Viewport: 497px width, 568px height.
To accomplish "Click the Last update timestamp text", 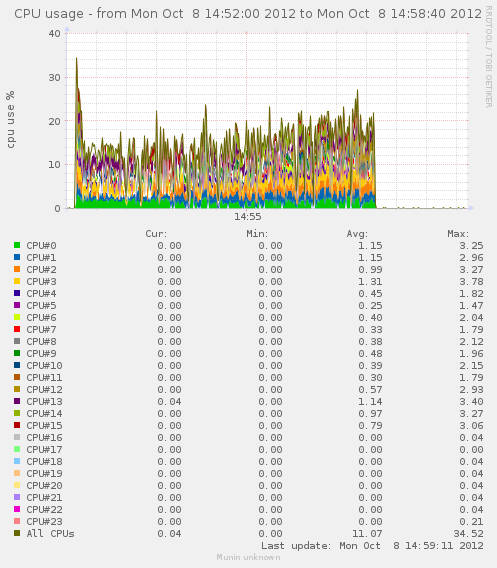I will click(372, 546).
